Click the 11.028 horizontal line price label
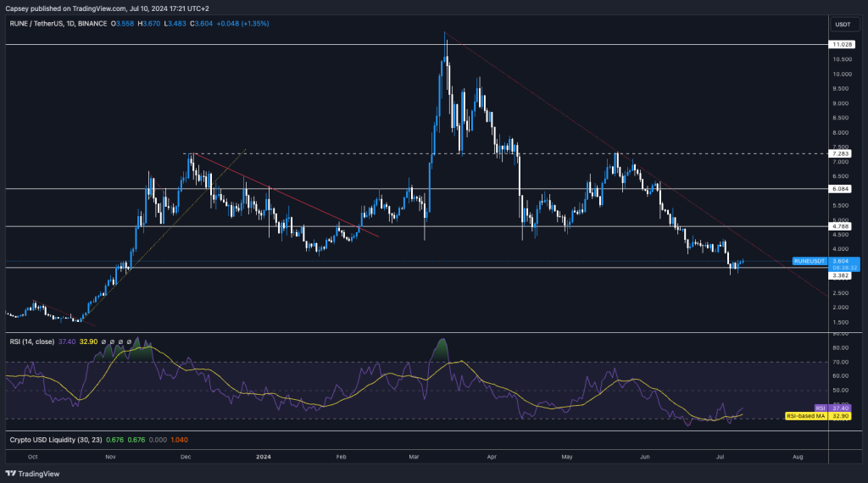The width and height of the screenshot is (868, 483). click(x=841, y=43)
